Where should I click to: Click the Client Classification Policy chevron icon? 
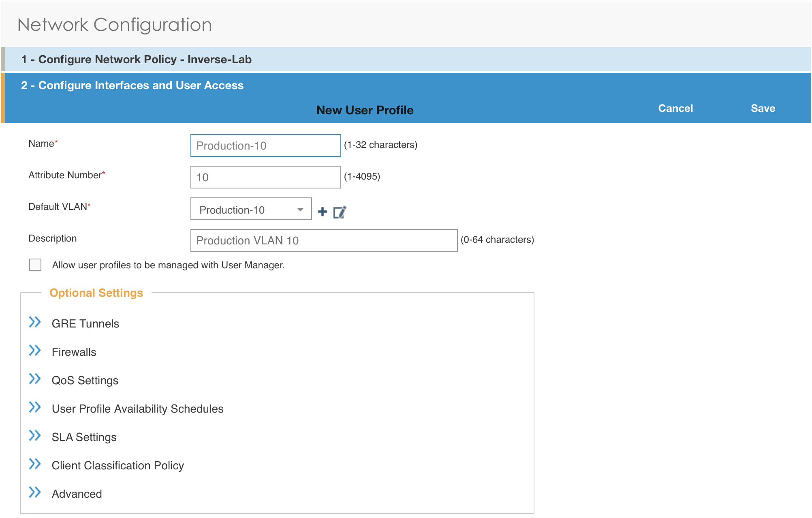[x=35, y=464]
